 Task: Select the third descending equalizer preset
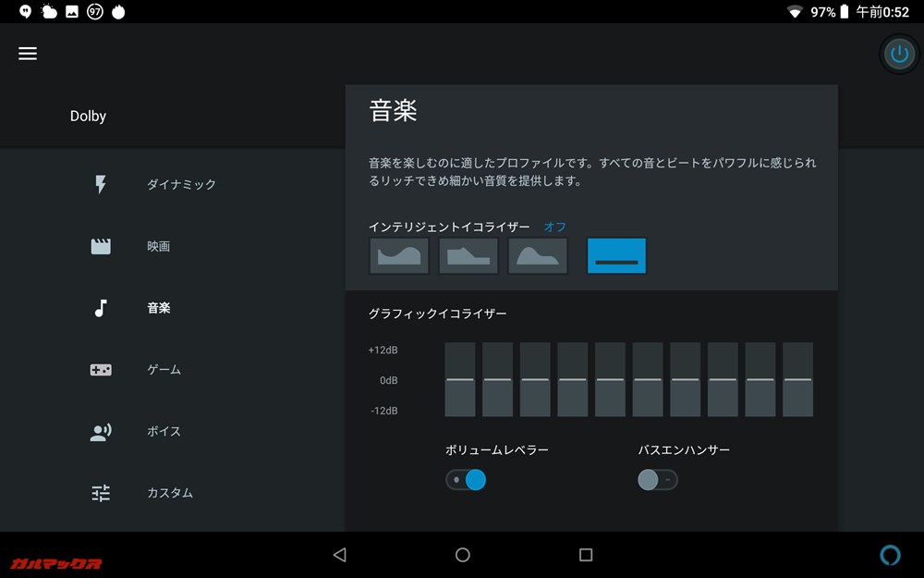537,255
